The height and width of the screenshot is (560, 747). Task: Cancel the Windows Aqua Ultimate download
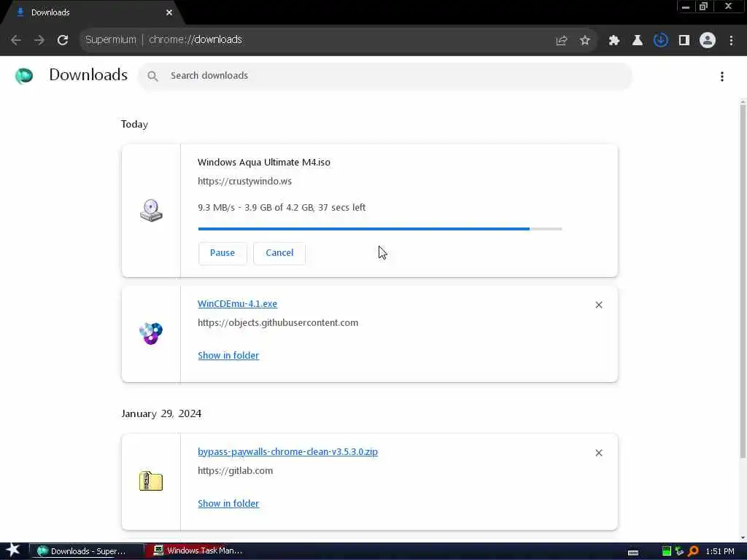click(x=279, y=253)
